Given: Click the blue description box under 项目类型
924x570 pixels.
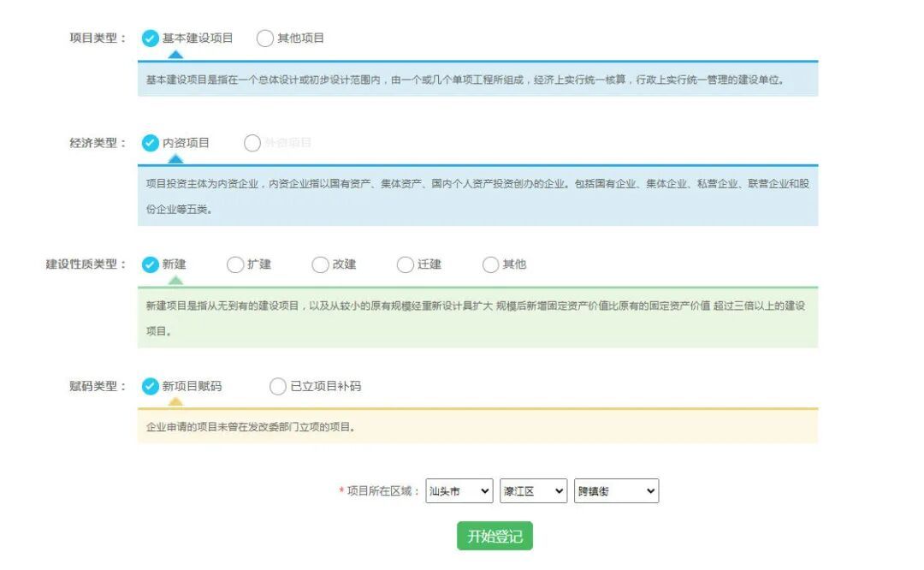Looking at the screenshot, I should tap(477, 80).
